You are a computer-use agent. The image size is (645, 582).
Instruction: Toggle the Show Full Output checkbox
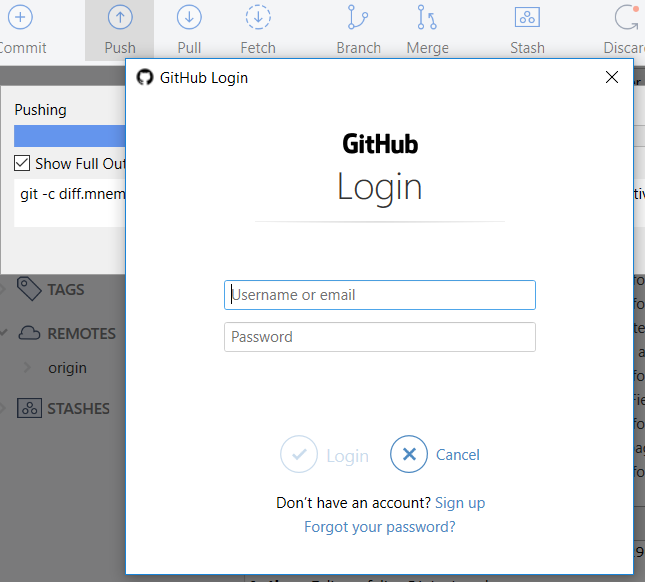(22, 163)
